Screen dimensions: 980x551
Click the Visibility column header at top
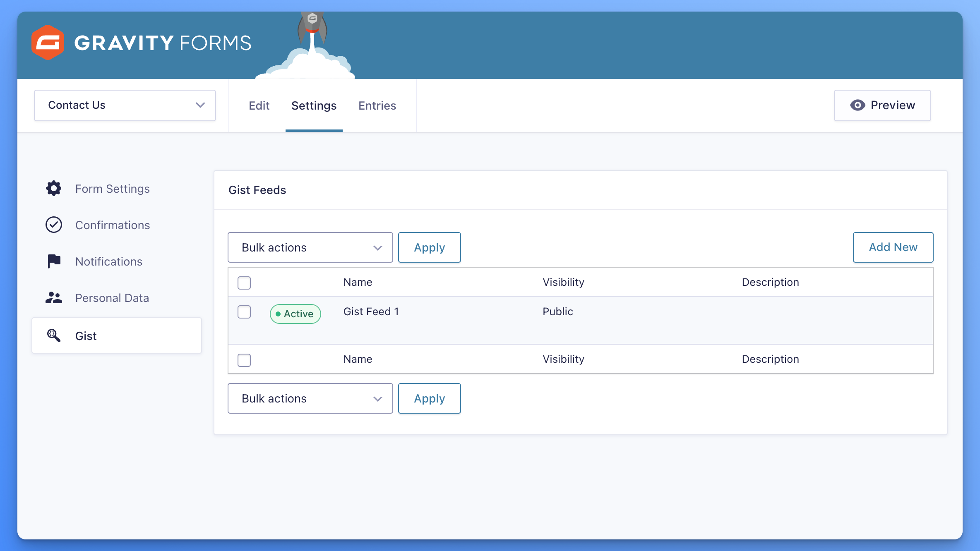tap(563, 282)
